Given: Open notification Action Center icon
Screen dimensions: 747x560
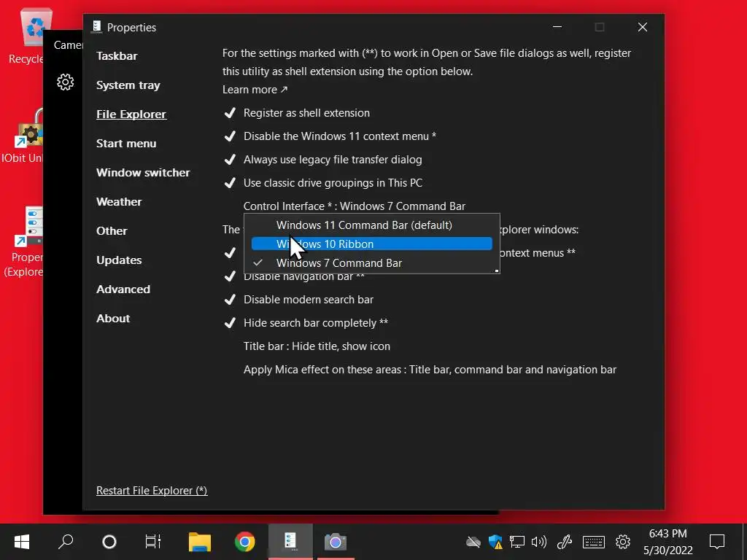Looking at the screenshot, I should (716, 542).
